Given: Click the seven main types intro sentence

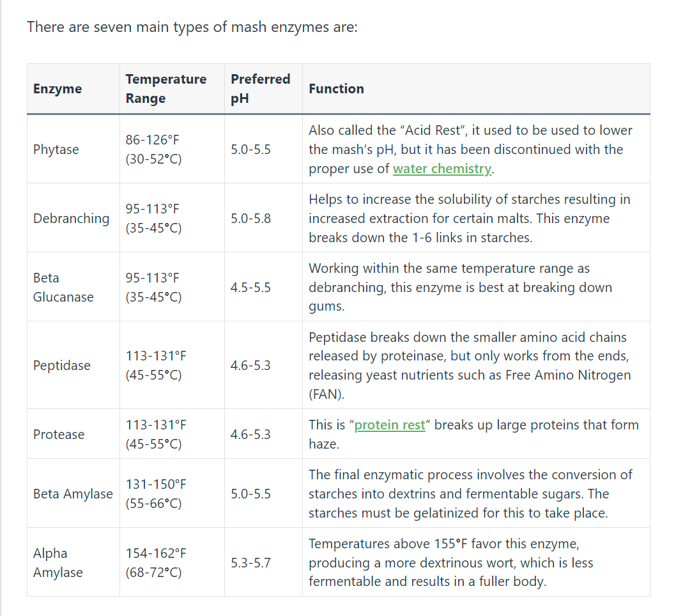Looking at the screenshot, I should pos(192,27).
